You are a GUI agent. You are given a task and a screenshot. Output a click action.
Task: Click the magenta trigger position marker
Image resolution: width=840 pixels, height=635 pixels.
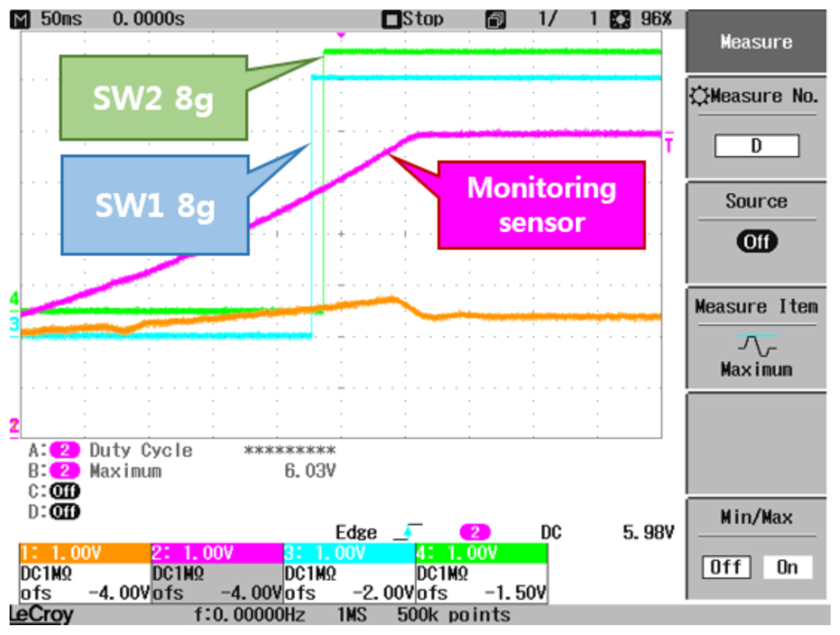[x=341, y=35]
